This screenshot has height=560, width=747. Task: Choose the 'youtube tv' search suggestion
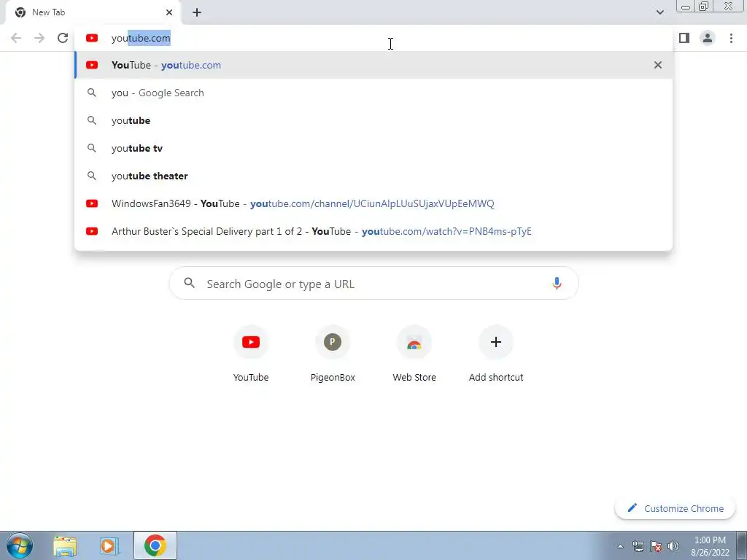tap(373, 148)
